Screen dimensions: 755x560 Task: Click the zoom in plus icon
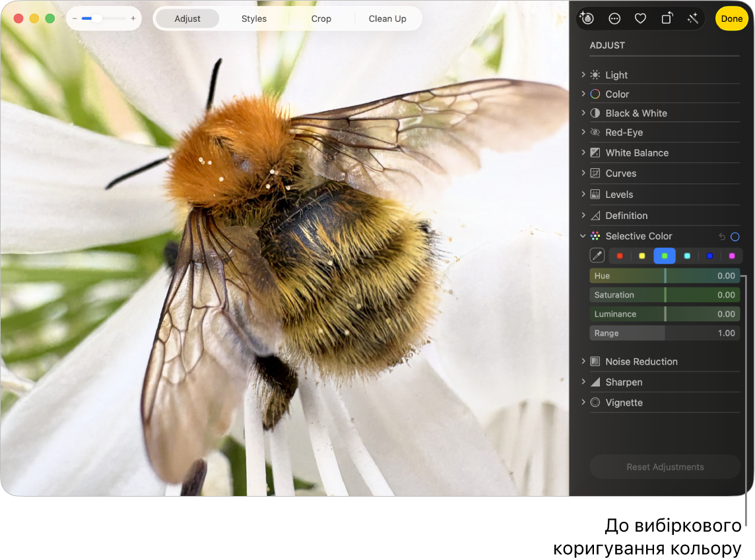[133, 18]
